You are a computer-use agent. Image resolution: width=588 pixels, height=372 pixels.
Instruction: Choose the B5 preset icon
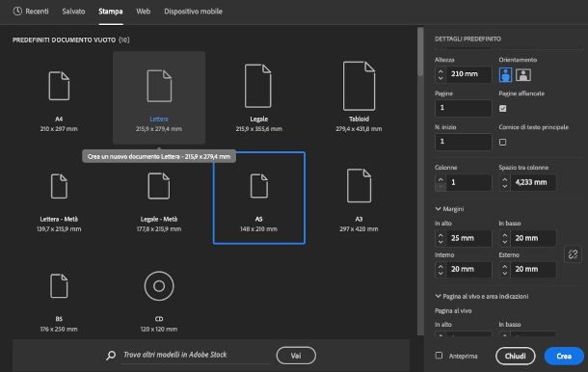tap(59, 286)
